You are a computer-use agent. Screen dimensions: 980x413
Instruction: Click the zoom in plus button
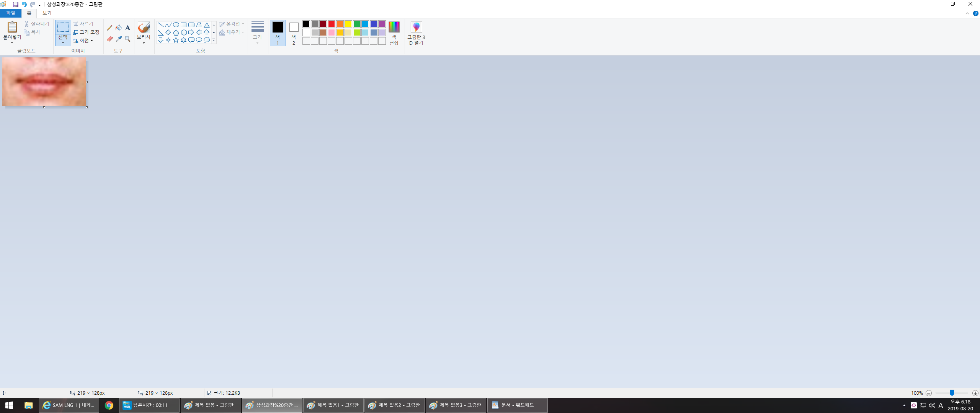click(x=975, y=393)
